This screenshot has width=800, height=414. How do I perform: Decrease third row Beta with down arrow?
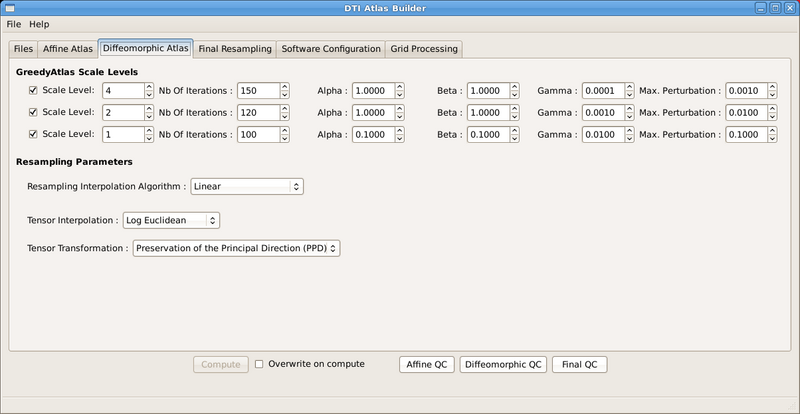pyautogui.click(x=515, y=139)
